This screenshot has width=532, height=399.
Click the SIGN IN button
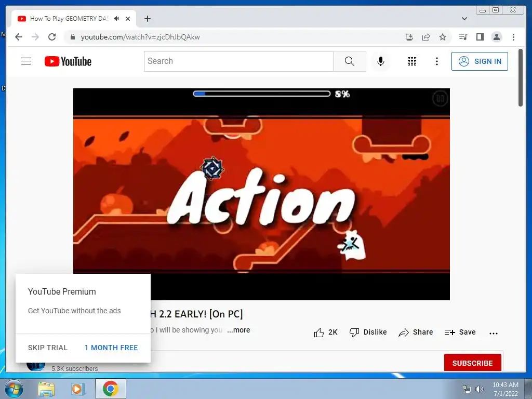pyautogui.click(x=480, y=61)
